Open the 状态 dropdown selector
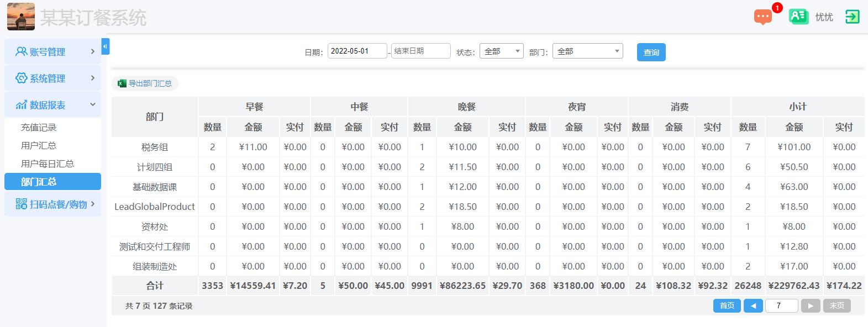Image resolution: width=868 pixels, height=327 pixels. 501,51
